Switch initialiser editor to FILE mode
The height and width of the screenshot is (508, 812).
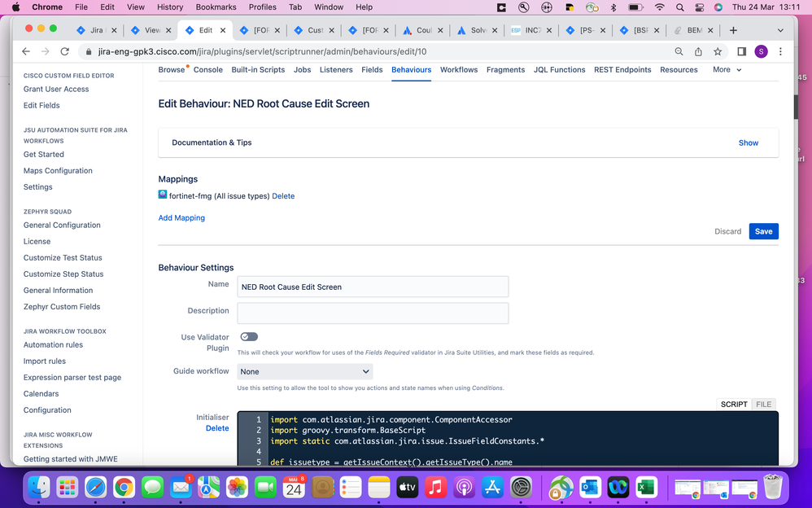[x=763, y=405]
